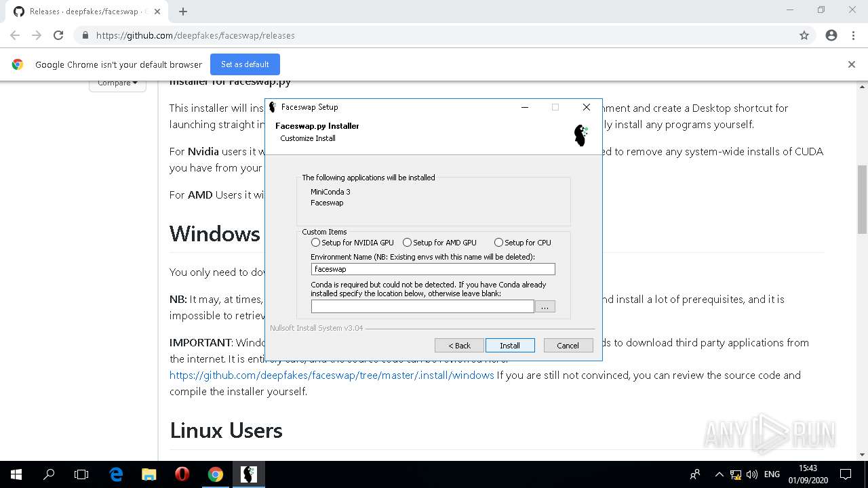This screenshot has height=488, width=868.
Task: Close the Releases browser tab
Action: (157, 12)
